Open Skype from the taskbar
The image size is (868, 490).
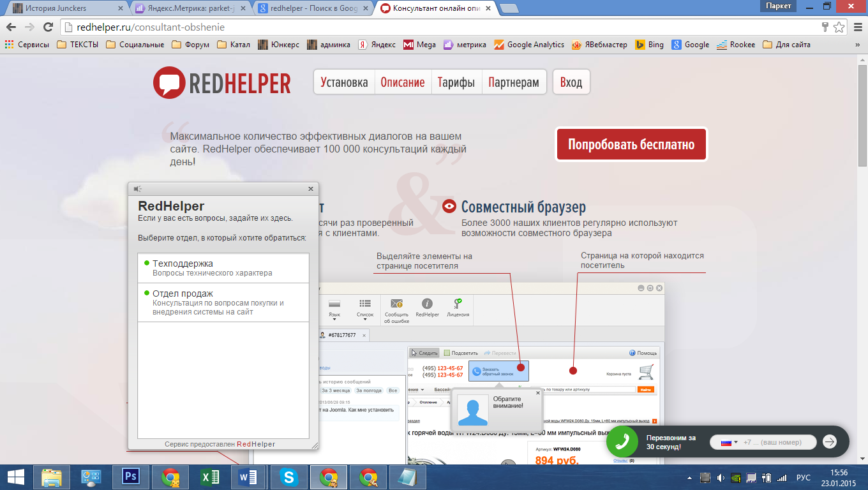point(289,477)
